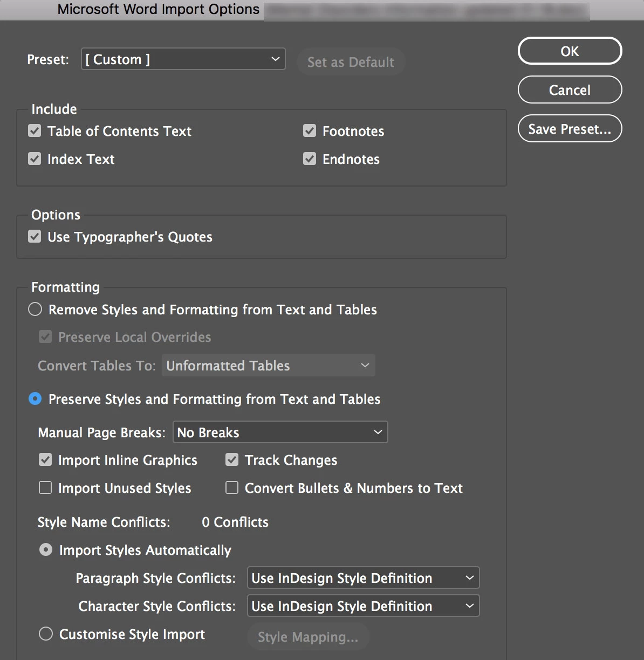The width and height of the screenshot is (644, 660).
Task: Click the 'Formatting' group heading
Action: pyautogui.click(x=65, y=287)
